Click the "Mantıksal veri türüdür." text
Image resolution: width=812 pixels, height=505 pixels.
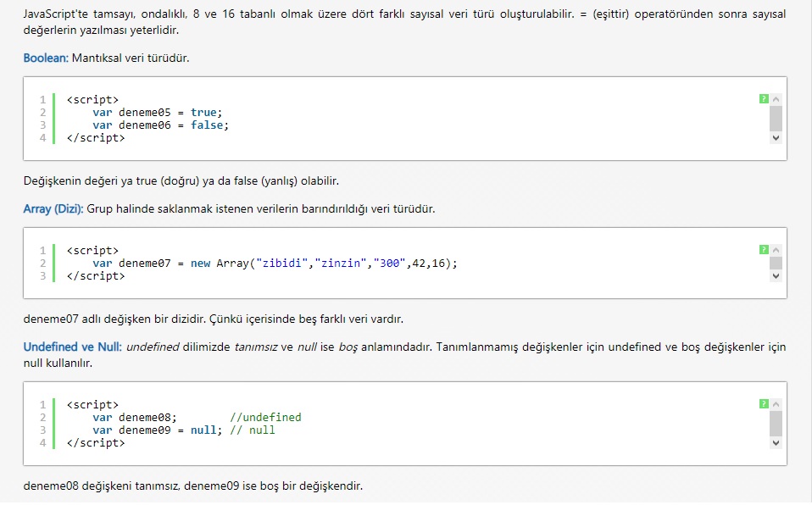[x=131, y=58]
